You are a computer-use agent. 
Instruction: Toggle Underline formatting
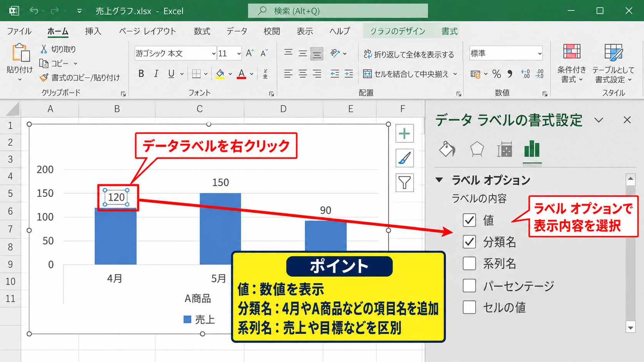click(x=171, y=73)
